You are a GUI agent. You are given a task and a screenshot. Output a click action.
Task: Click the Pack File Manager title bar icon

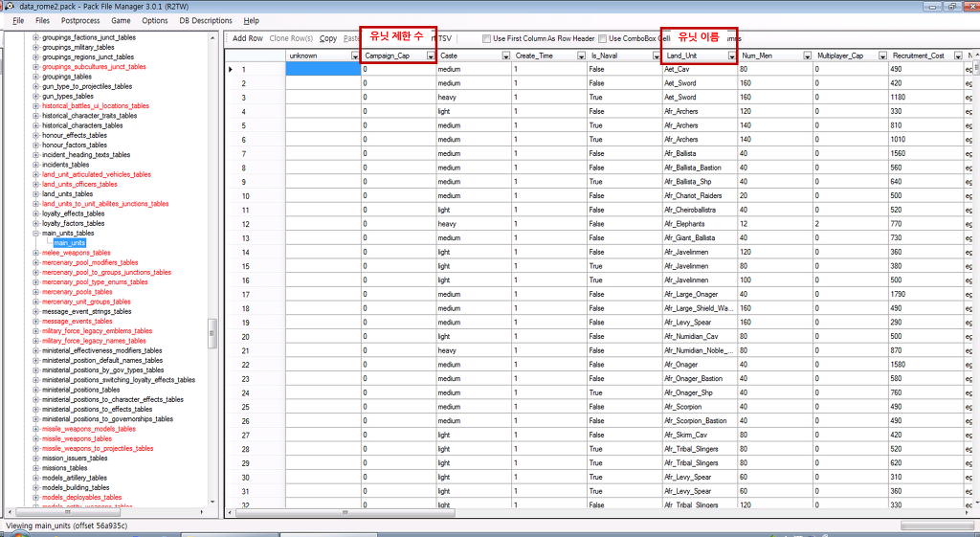pyautogui.click(x=8, y=6)
